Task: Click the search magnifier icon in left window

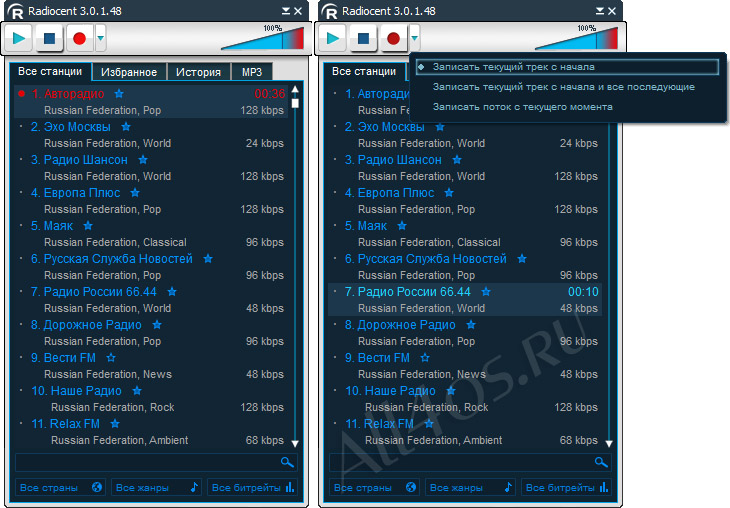Action: (287, 462)
